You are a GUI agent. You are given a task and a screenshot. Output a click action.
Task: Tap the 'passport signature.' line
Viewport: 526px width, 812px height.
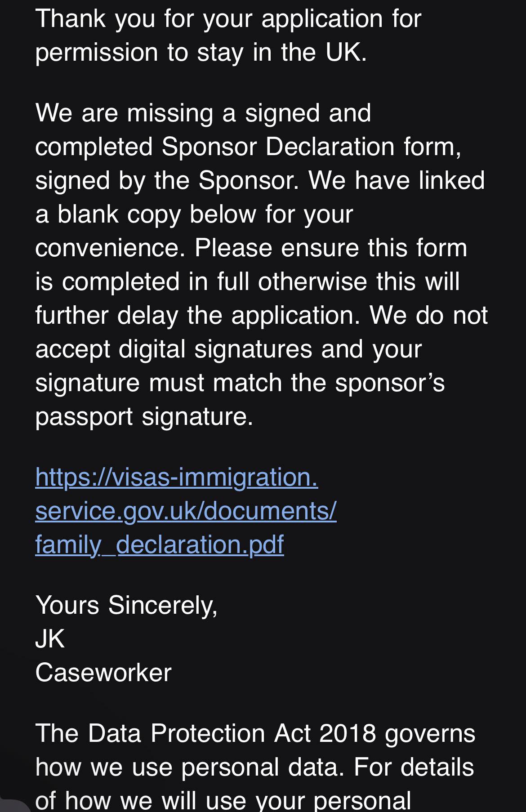[144, 416]
